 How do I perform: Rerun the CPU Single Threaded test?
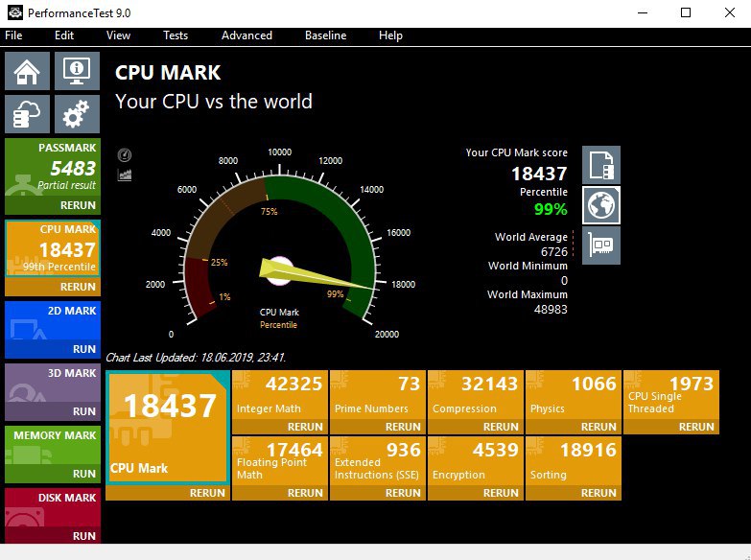coord(671,427)
